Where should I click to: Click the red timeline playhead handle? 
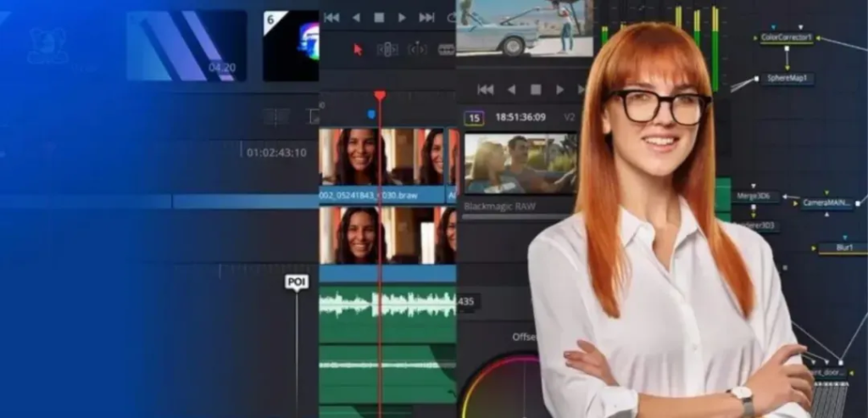380,96
